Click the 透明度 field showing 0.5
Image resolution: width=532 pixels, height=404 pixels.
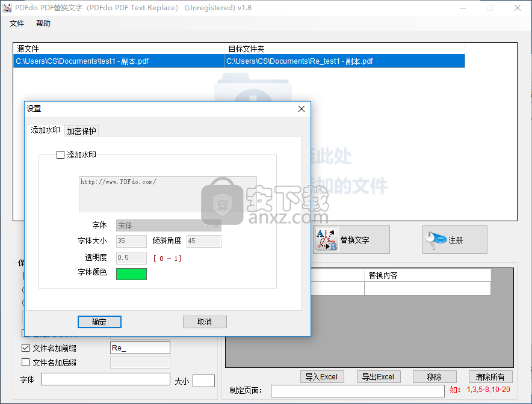tap(131, 258)
